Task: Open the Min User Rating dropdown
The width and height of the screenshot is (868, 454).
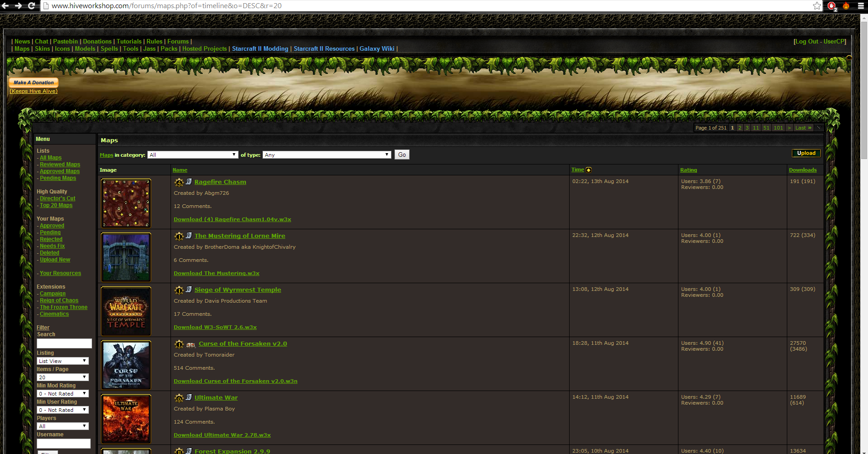Action: 63,410
